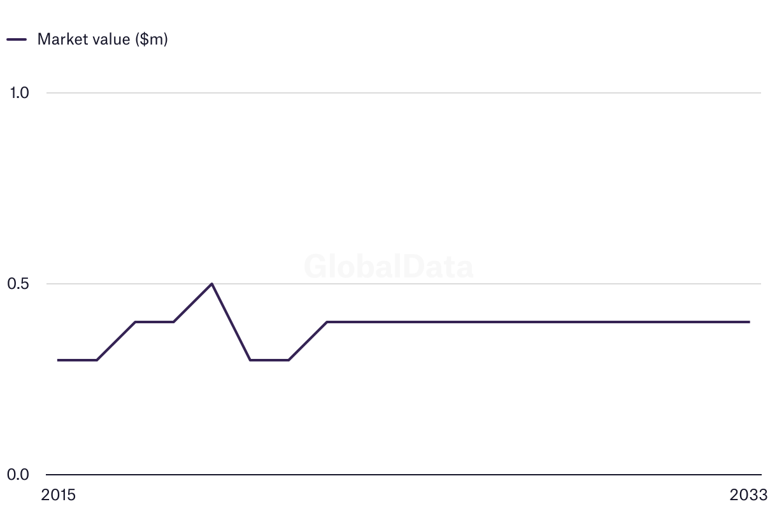
Task: Click where the line recovers to 0.4 plateau
Action: (327, 322)
